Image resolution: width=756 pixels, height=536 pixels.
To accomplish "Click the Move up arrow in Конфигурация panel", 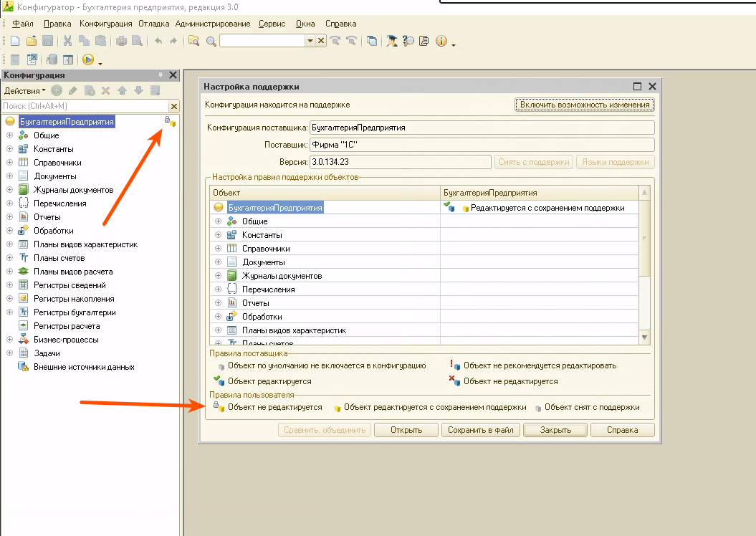I will click(x=122, y=90).
